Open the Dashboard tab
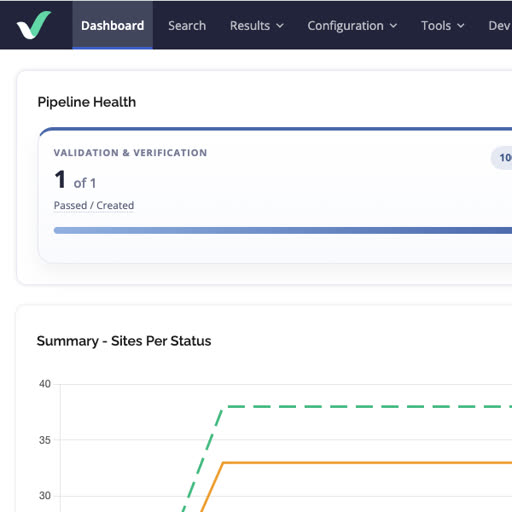Viewport: 512px width, 512px height. [x=113, y=25]
